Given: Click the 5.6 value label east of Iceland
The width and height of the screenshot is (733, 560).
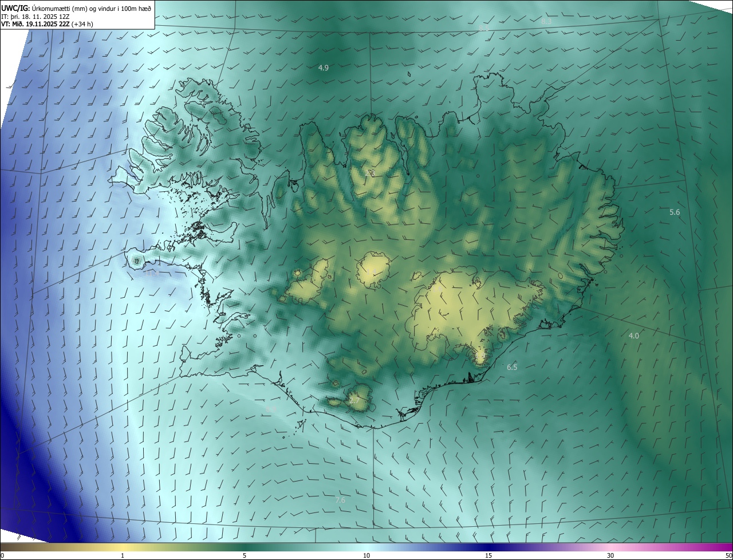Looking at the screenshot, I should pyautogui.click(x=675, y=212).
